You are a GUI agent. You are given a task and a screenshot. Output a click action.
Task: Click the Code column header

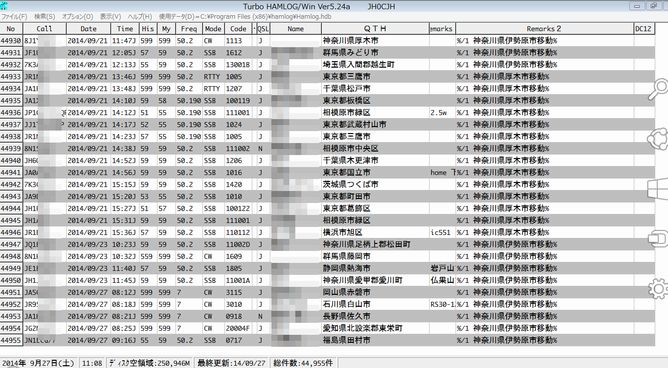click(x=238, y=29)
